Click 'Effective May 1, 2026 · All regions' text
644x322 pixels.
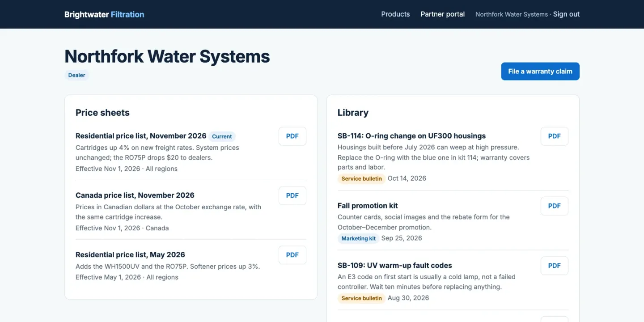[127, 277]
